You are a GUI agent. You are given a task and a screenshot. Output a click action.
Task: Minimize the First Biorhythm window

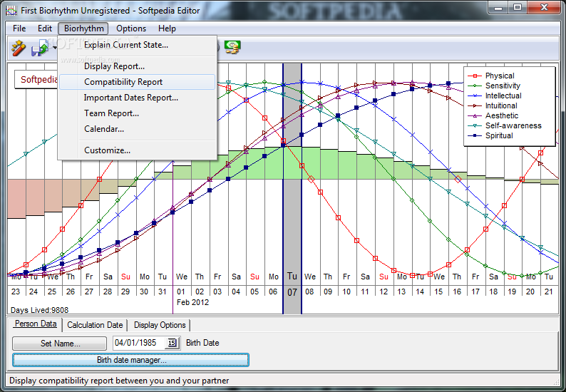498,7
